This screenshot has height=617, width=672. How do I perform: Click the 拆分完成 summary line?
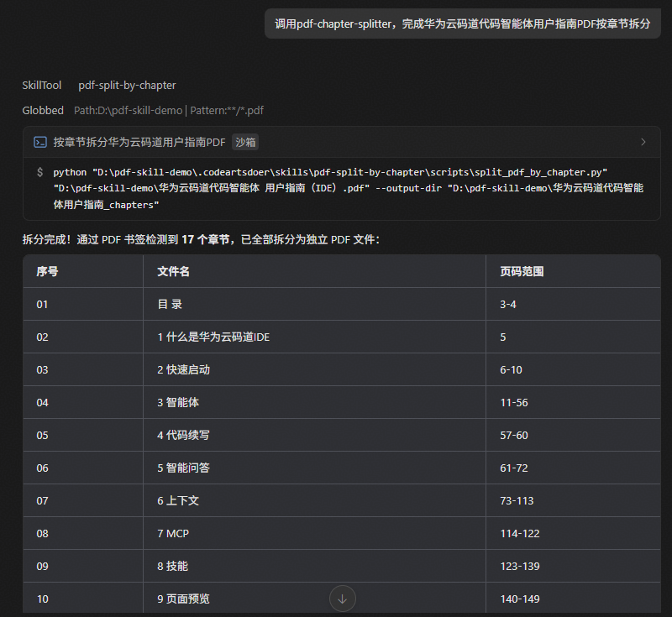[201, 239]
